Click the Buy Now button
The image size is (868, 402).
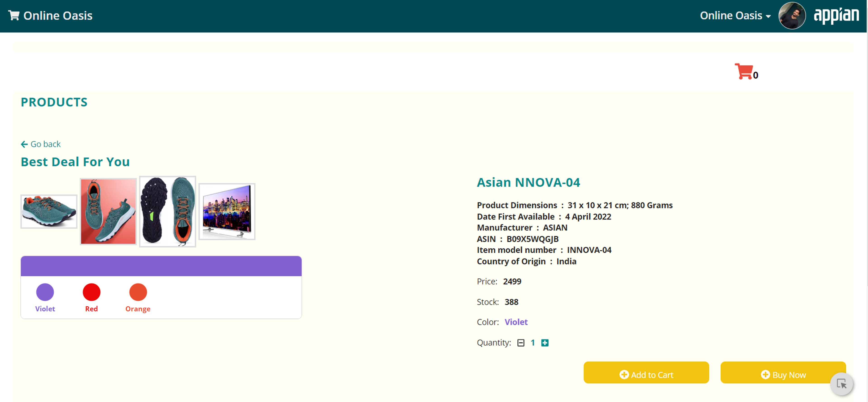pyautogui.click(x=783, y=372)
